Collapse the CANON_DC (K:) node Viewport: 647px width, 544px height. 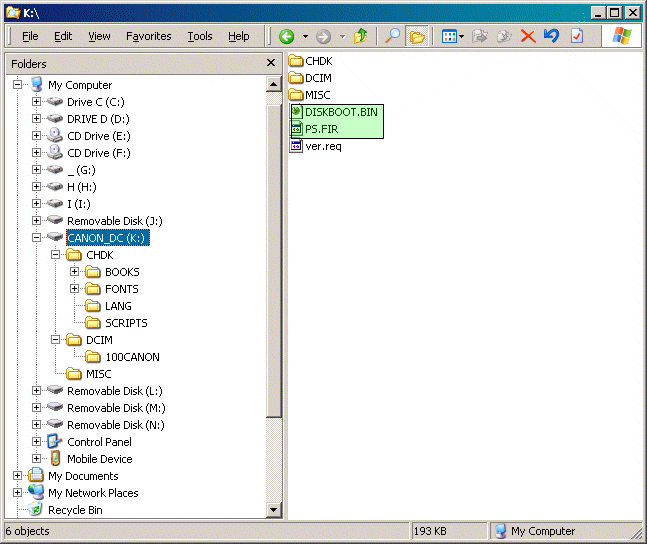(36, 237)
